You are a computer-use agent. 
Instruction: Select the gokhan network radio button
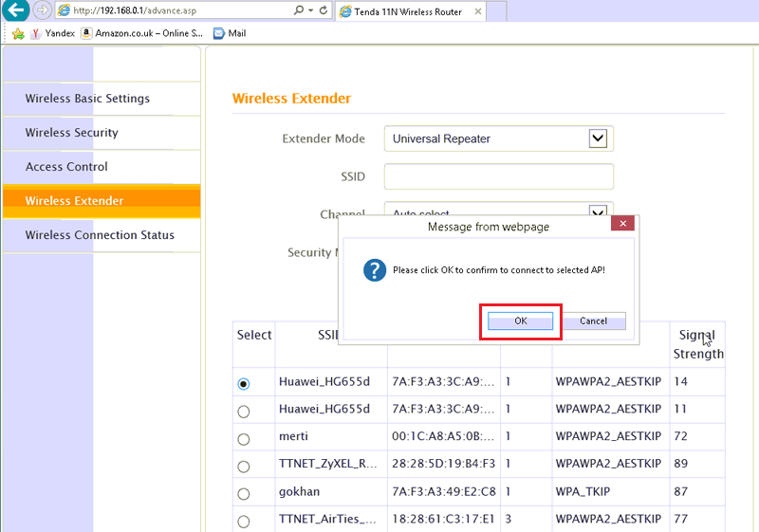coord(244,494)
